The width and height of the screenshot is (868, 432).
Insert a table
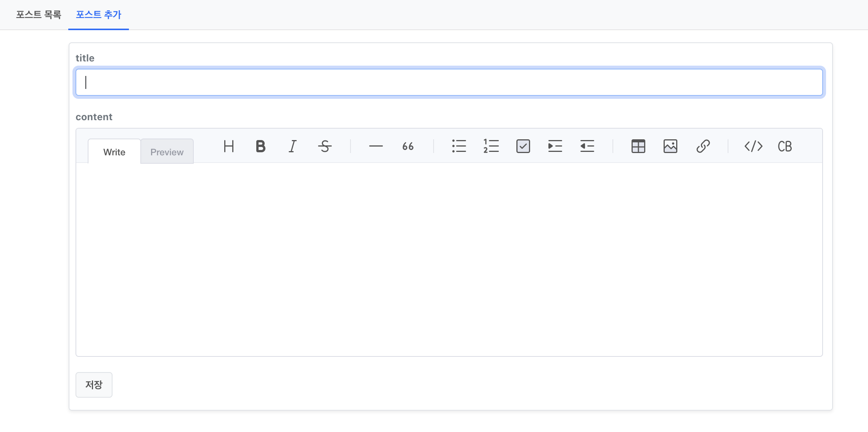[x=638, y=146]
